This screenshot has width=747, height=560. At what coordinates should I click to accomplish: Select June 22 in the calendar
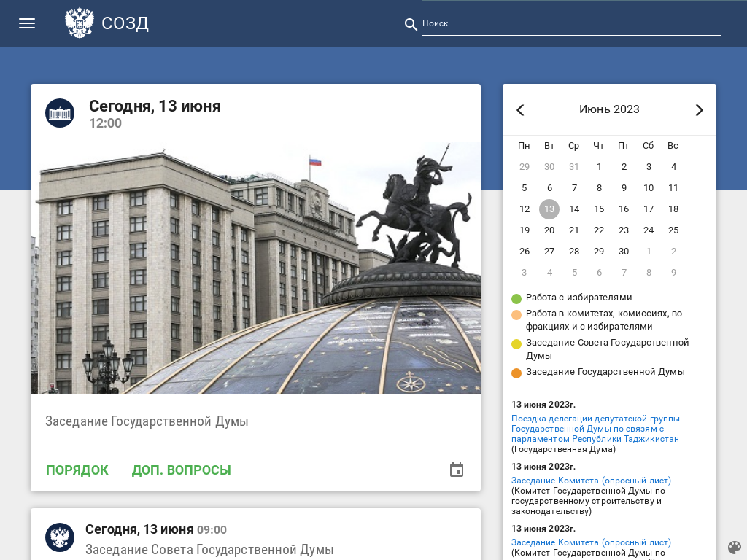tap(599, 230)
